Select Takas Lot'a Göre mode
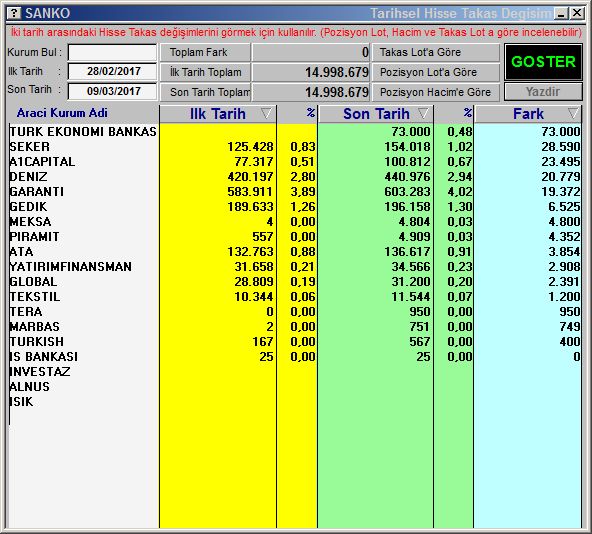Screen dimensions: 592x534 436,52
